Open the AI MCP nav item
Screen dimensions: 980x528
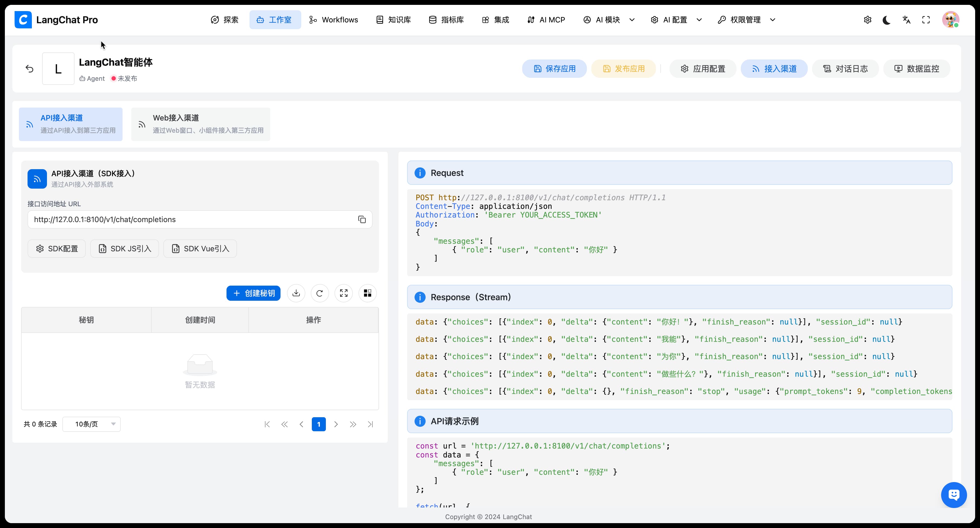click(546, 20)
